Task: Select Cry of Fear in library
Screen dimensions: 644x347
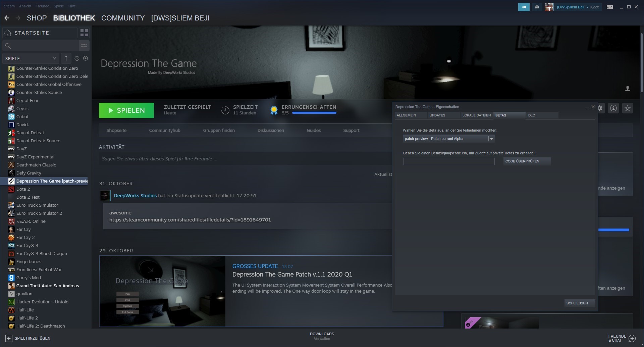Action: tap(28, 100)
